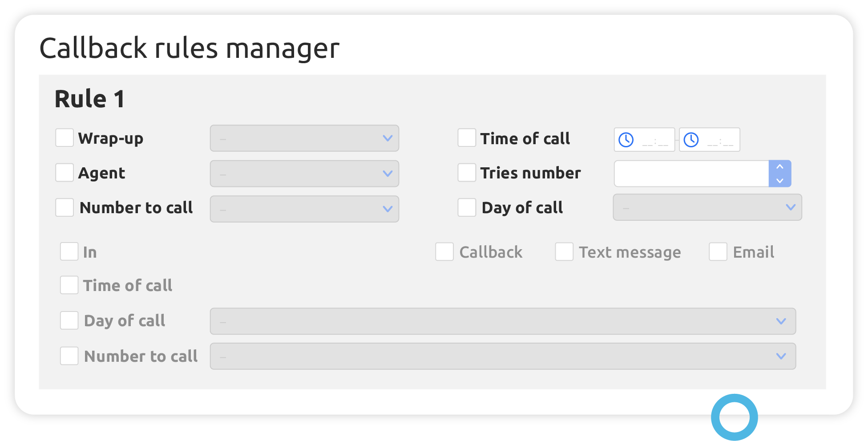Enable the Wrap-up checkbox
Screen dimensions: 868x441
[x=64, y=138]
